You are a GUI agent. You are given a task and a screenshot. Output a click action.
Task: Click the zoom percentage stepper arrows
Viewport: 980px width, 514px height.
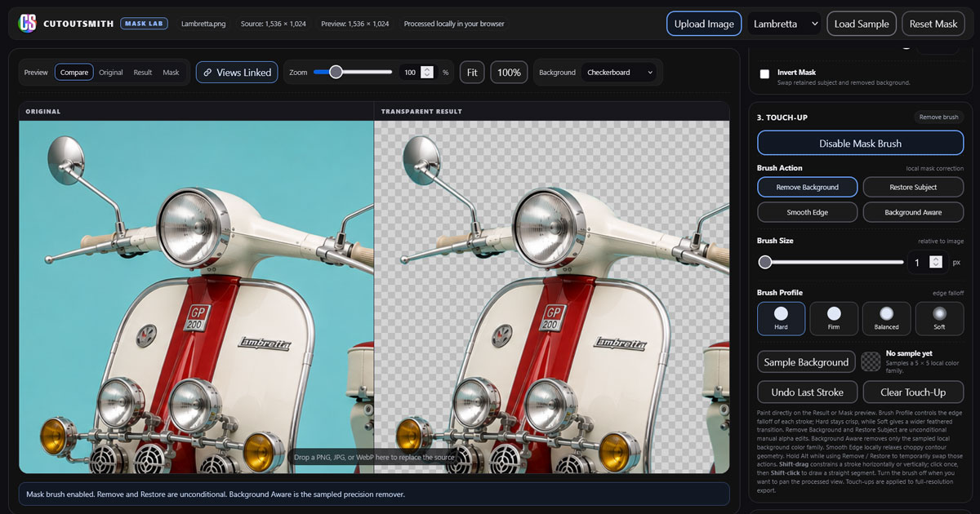(427, 73)
